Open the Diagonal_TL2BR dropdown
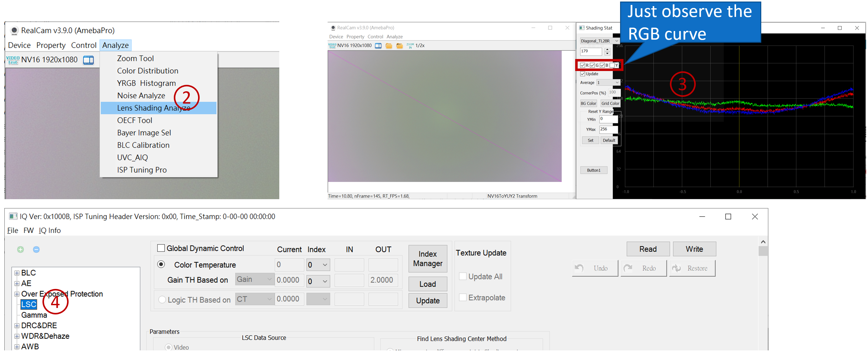The image size is (868, 355). [x=599, y=41]
